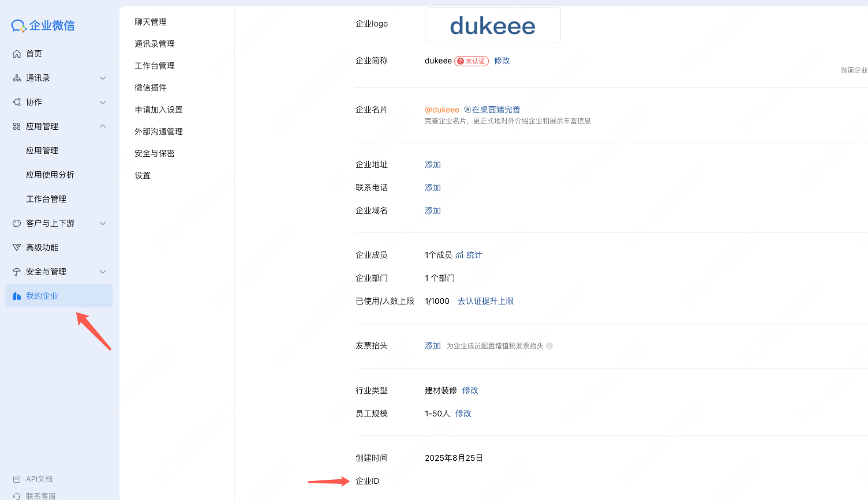Click the 高级功能 icon

point(17,247)
